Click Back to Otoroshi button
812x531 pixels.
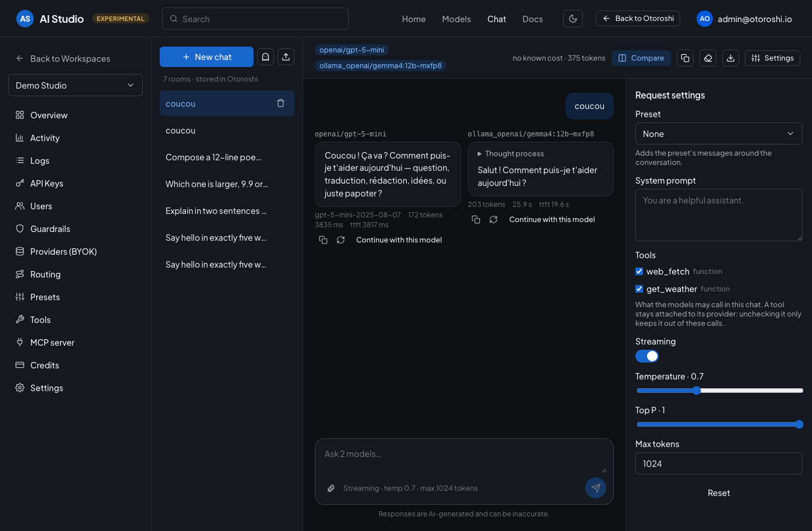(638, 18)
